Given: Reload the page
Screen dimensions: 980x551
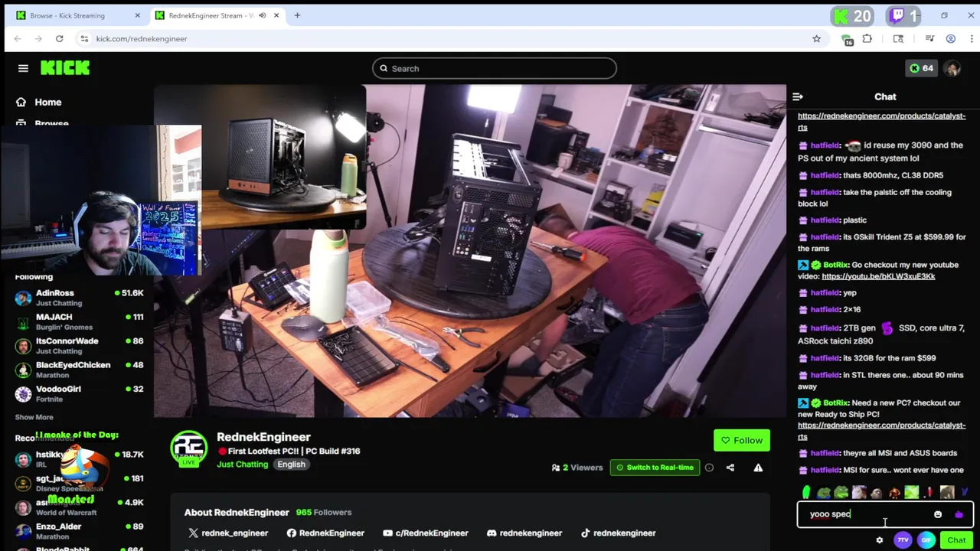Looking at the screenshot, I should 59,38.
